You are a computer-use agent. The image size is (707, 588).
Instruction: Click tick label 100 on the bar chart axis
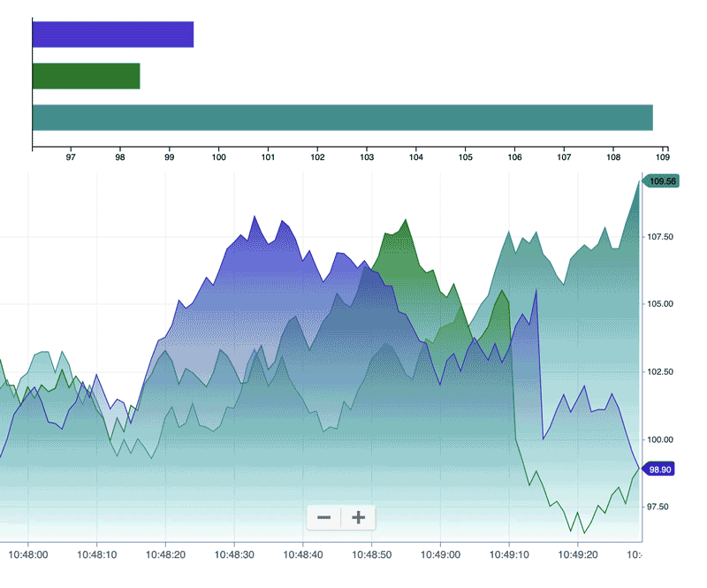click(x=219, y=158)
